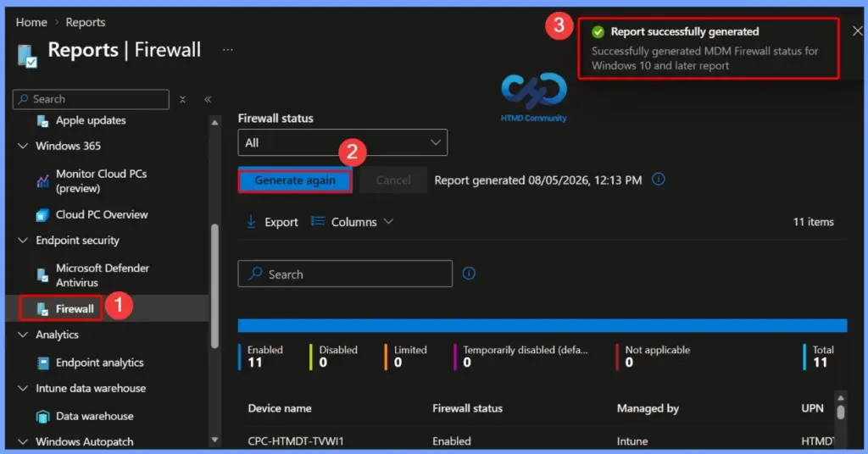Screen dimensions: 868x454
Task: Click the sidebar Search field
Action: pyautogui.click(x=91, y=100)
